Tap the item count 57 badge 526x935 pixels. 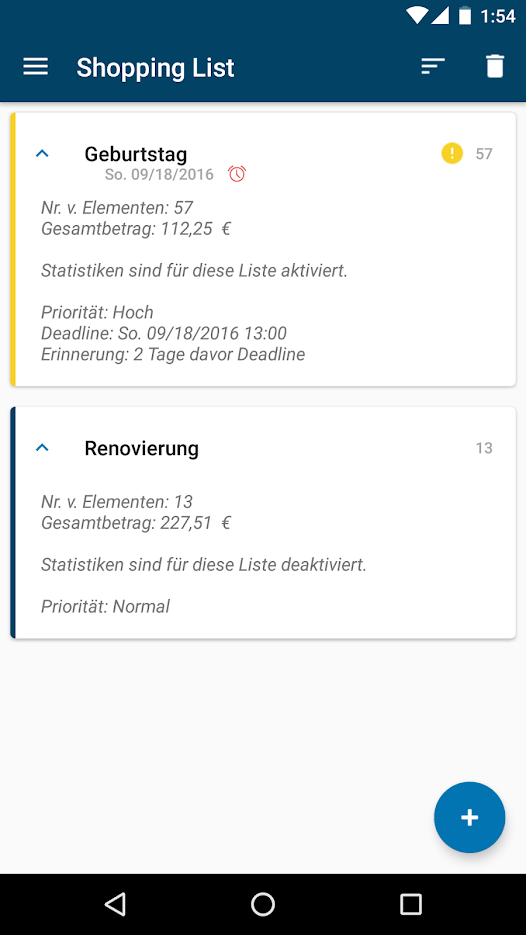point(484,154)
